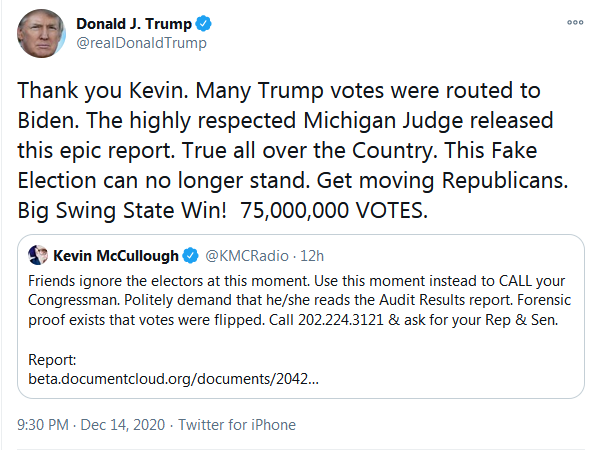Open the beta.documentcloud.org report link
The image size is (599, 450).
pyautogui.click(x=173, y=379)
